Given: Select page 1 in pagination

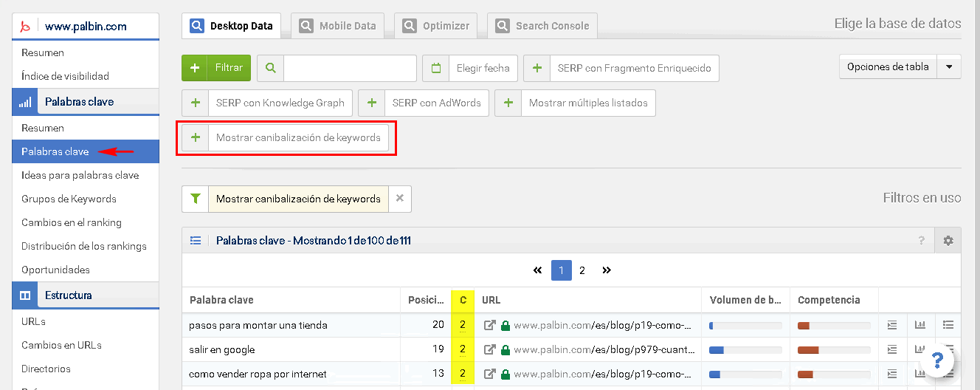Looking at the screenshot, I should (561, 270).
